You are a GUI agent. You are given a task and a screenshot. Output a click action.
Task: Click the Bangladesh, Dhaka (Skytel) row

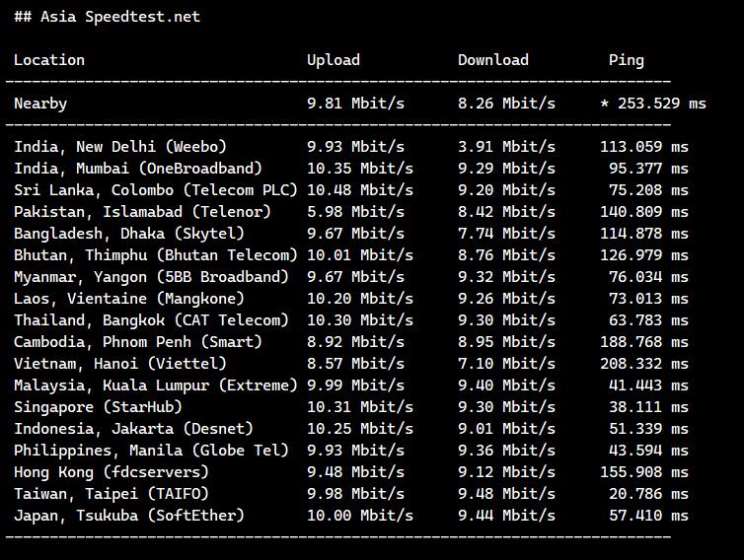click(x=129, y=234)
